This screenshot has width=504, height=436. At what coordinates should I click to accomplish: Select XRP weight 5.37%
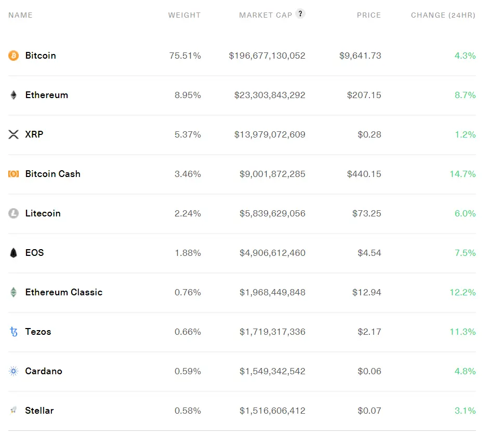[x=188, y=134]
